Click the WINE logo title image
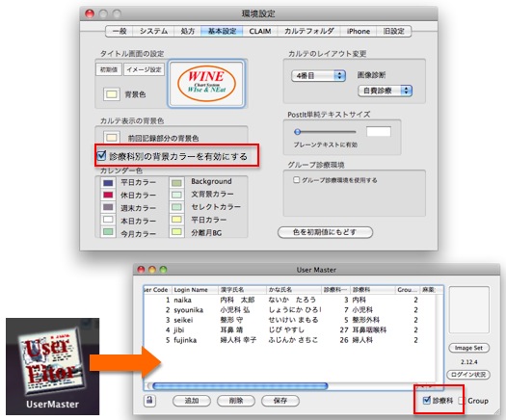Viewport: 506px width, 420px height. (x=206, y=83)
